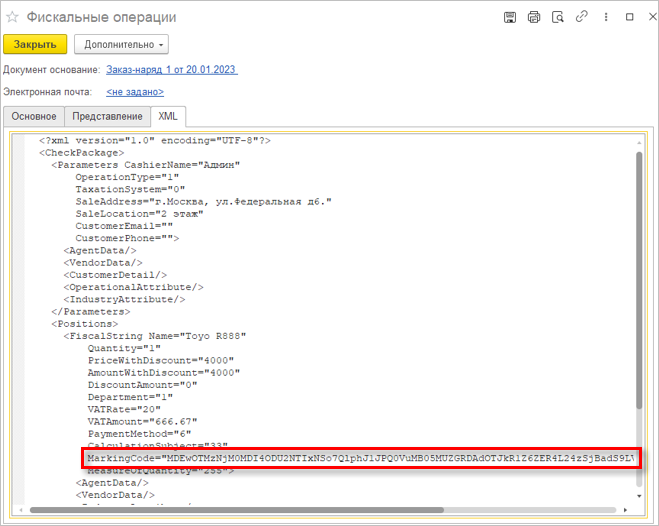
Task: Click the highlighted MarkingCode line
Action: (x=360, y=458)
